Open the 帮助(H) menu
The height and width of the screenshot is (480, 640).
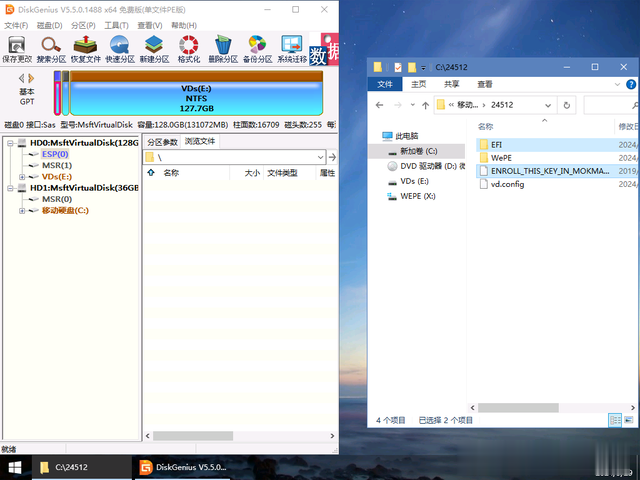[184, 25]
